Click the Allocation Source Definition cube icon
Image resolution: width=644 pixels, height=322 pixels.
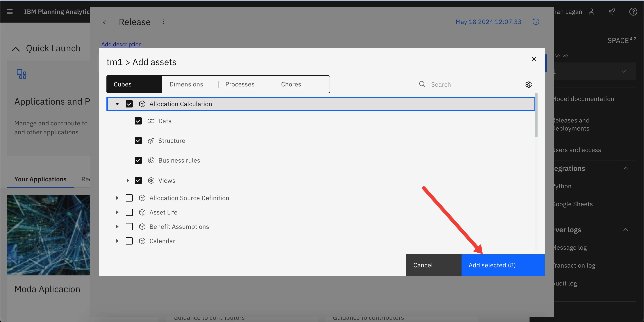pyautogui.click(x=142, y=198)
